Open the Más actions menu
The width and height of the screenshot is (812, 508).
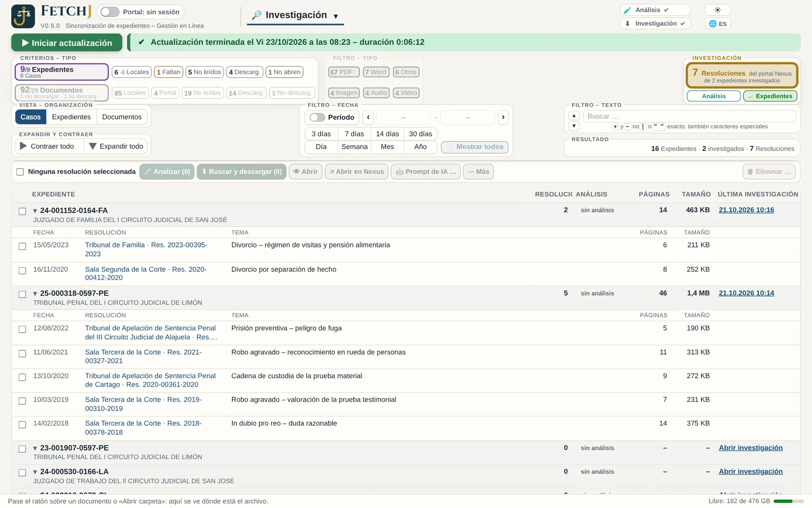point(478,172)
